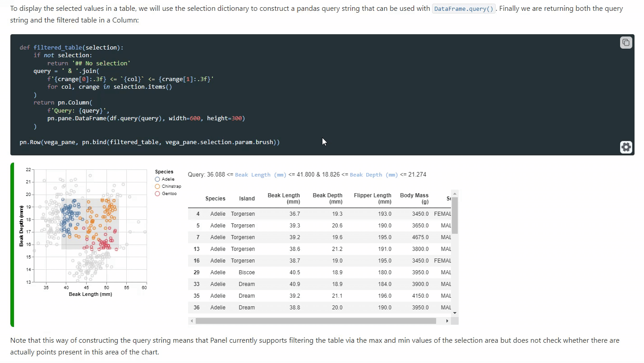Click the 4675.0 body mass cell

pos(420,237)
